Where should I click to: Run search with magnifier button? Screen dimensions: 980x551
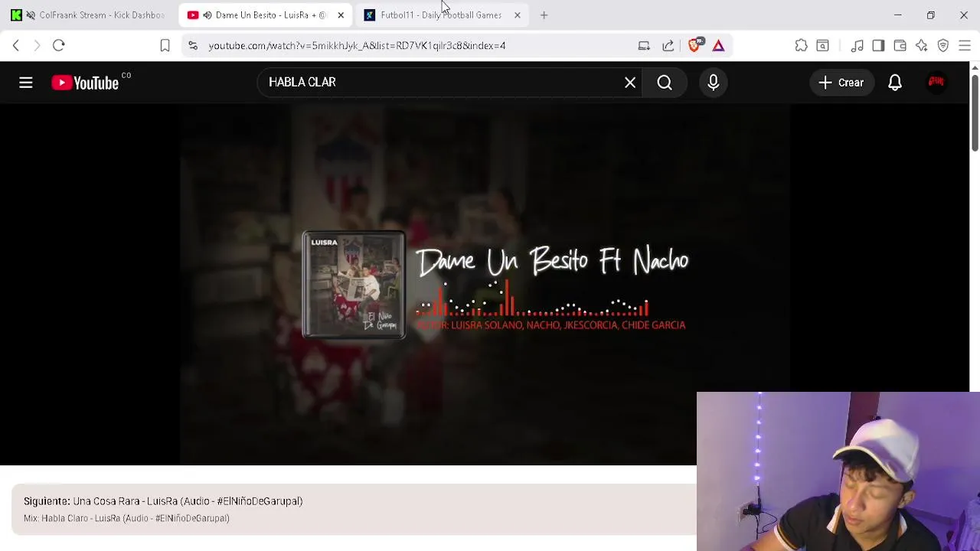(665, 83)
